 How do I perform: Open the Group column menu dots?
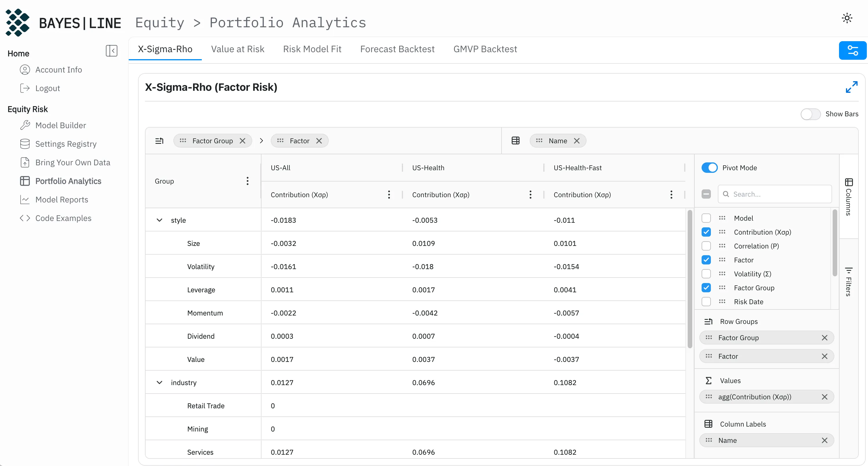(x=247, y=181)
